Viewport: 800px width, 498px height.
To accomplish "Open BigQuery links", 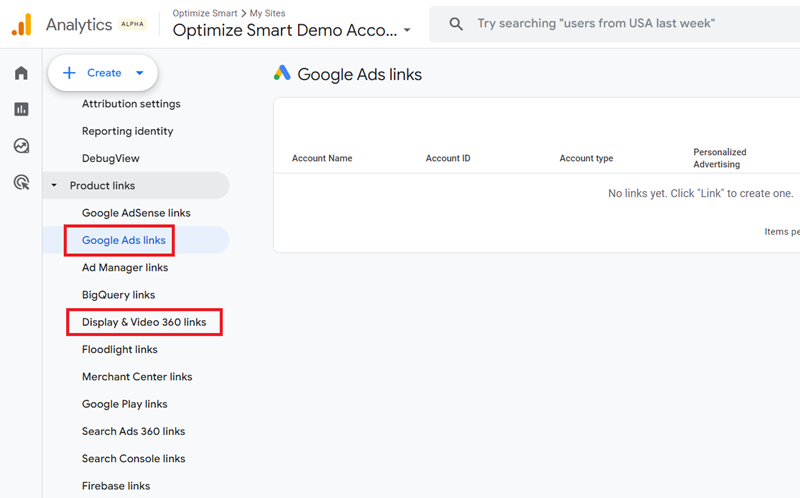I will [x=118, y=295].
